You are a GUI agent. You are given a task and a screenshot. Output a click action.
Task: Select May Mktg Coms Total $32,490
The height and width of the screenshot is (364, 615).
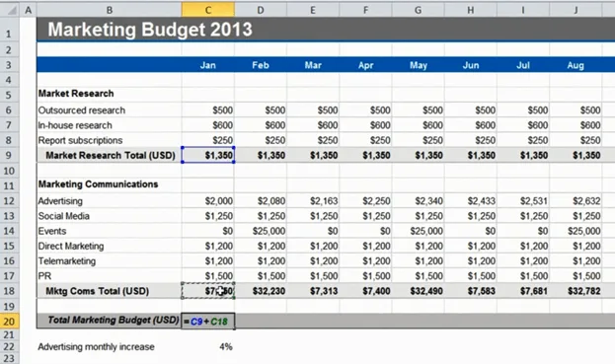(x=419, y=291)
